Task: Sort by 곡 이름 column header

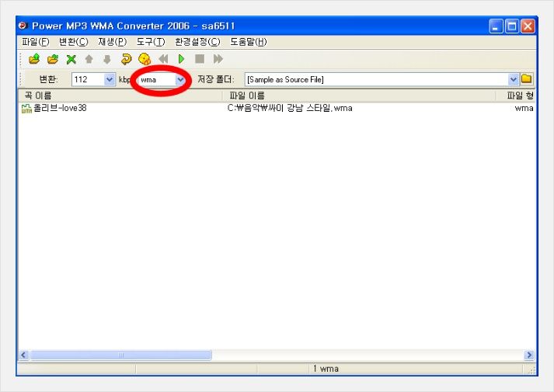Action: (120, 95)
